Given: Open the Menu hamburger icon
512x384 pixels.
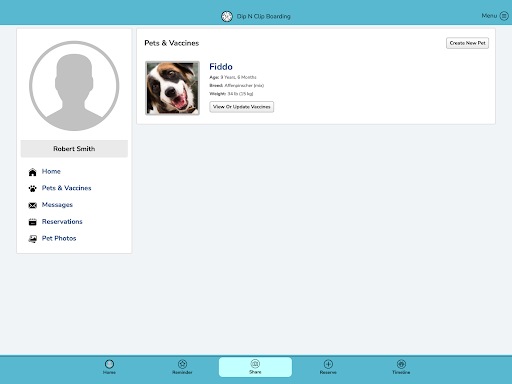Looking at the screenshot, I should (504, 16).
